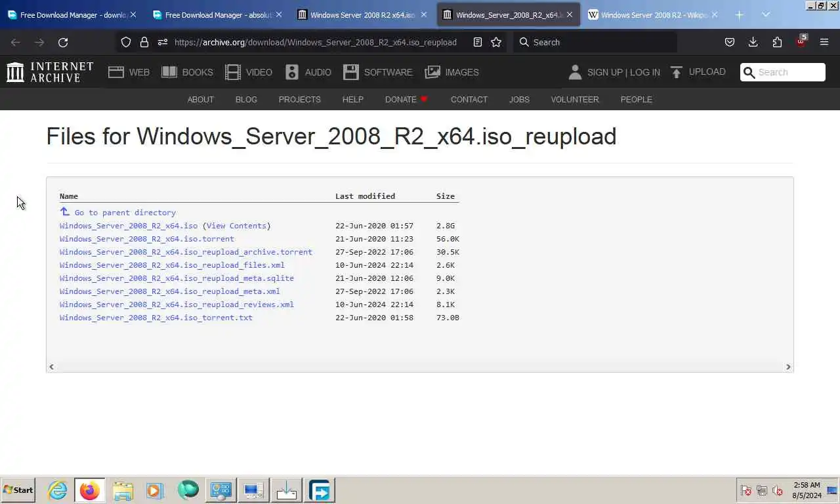This screenshot has width=840, height=504.
Task: Click the UPLOAD button
Action: click(698, 72)
